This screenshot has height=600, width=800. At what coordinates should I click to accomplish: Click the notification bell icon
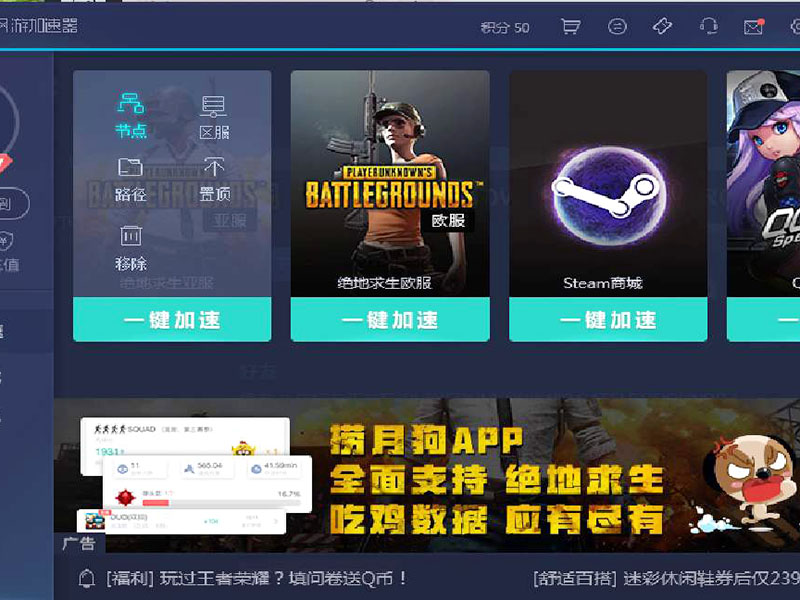click(x=87, y=578)
